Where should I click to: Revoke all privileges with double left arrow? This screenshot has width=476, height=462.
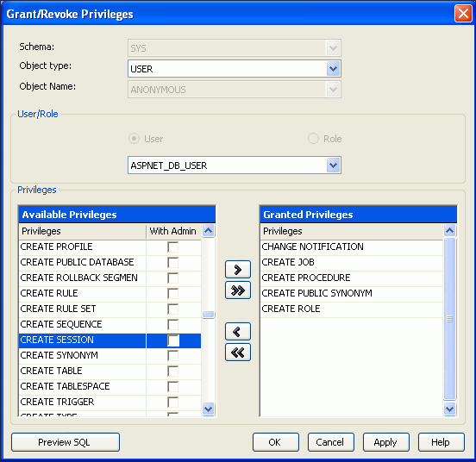238,353
